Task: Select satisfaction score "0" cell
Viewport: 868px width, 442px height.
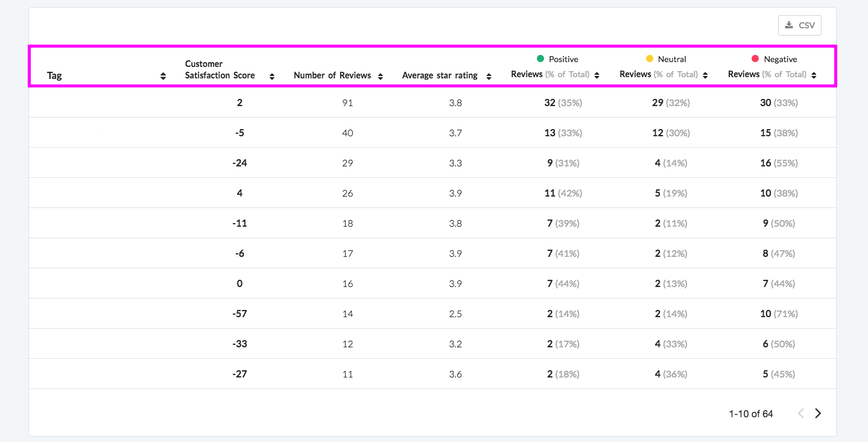Action: tap(239, 283)
